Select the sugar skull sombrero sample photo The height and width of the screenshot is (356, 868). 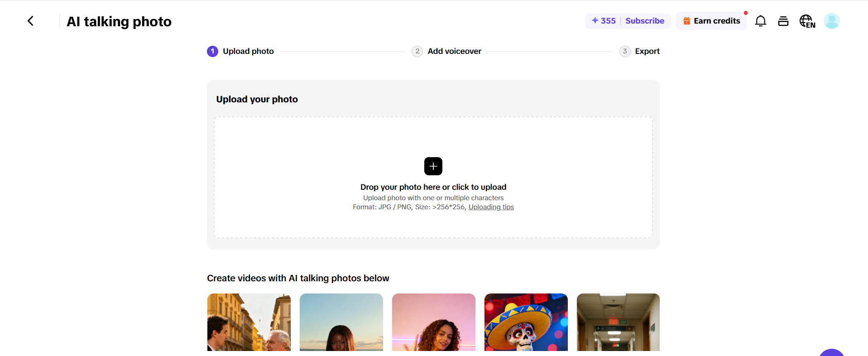(x=526, y=322)
